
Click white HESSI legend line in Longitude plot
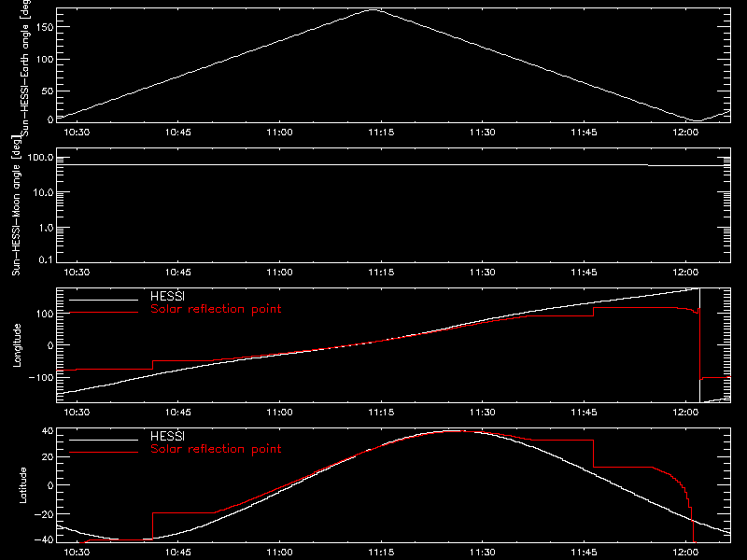pyautogui.click(x=104, y=300)
